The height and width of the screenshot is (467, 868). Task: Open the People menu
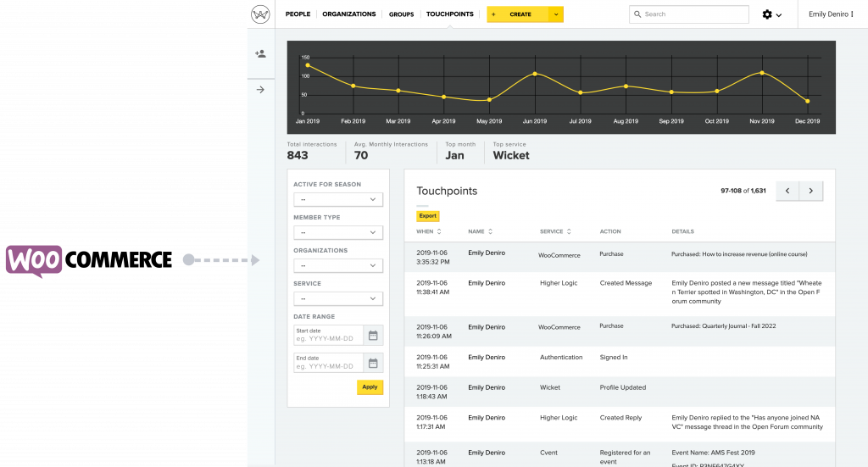(298, 14)
